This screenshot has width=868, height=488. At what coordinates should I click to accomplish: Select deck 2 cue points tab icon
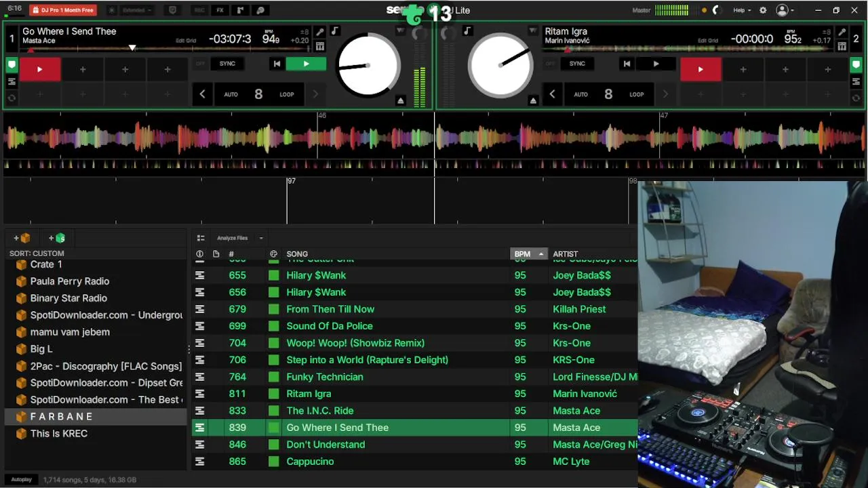pos(856,66)
